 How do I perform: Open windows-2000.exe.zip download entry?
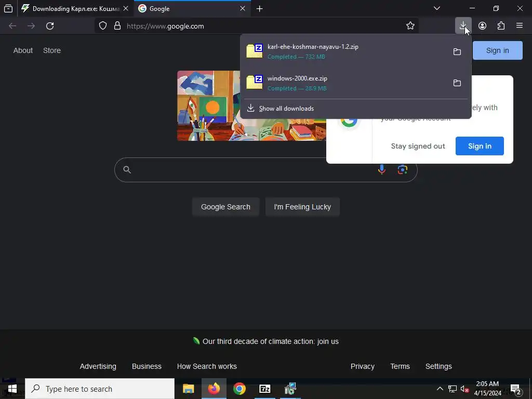tap(344, 83)
